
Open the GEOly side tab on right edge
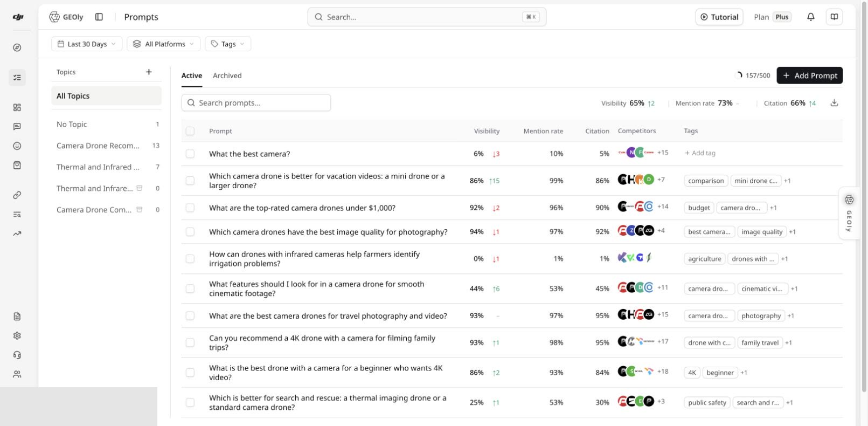point(849,213)
